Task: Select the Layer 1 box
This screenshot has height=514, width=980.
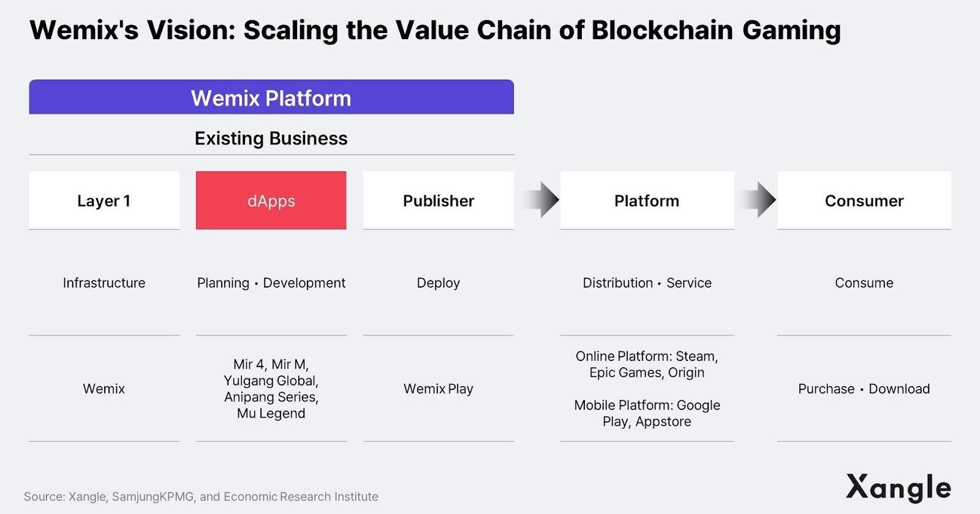Action: (x=104, y=201)
